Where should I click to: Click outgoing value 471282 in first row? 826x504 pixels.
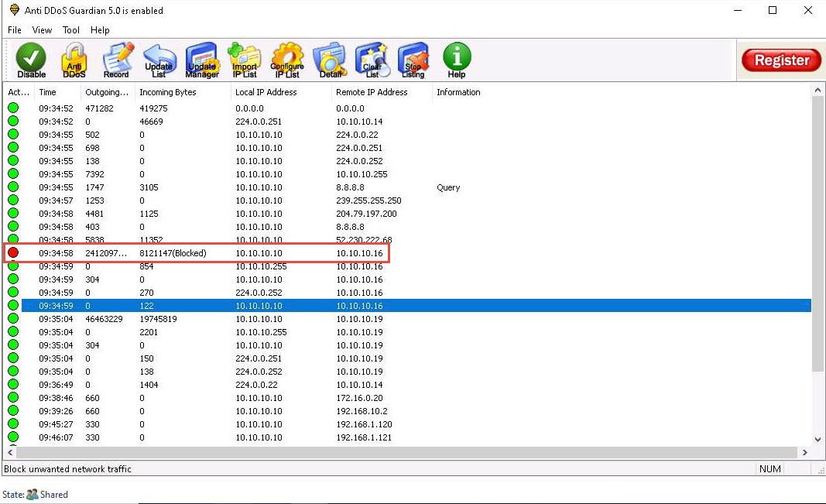coord(100,108)
